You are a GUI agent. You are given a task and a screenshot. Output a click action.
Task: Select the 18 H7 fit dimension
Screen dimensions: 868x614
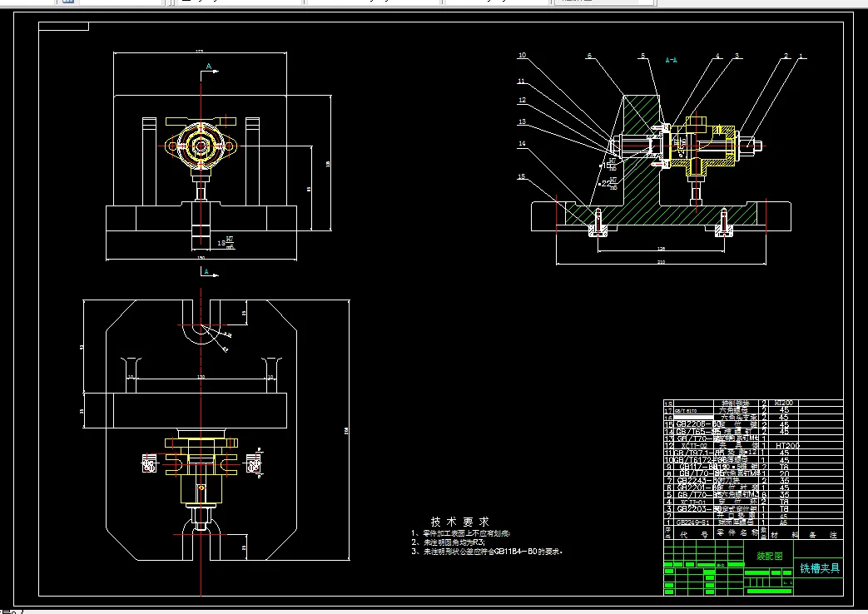(226, 242)
